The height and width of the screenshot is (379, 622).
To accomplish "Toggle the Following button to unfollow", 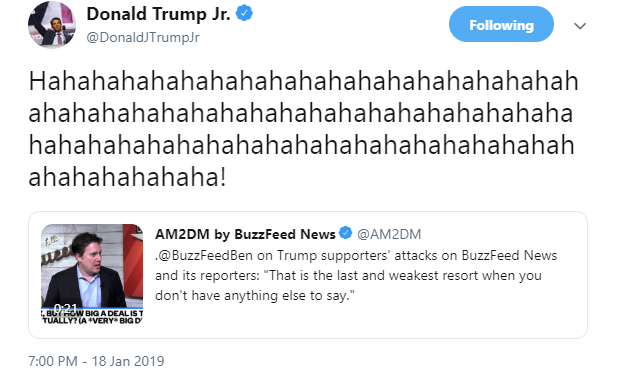I will (501, 25).
